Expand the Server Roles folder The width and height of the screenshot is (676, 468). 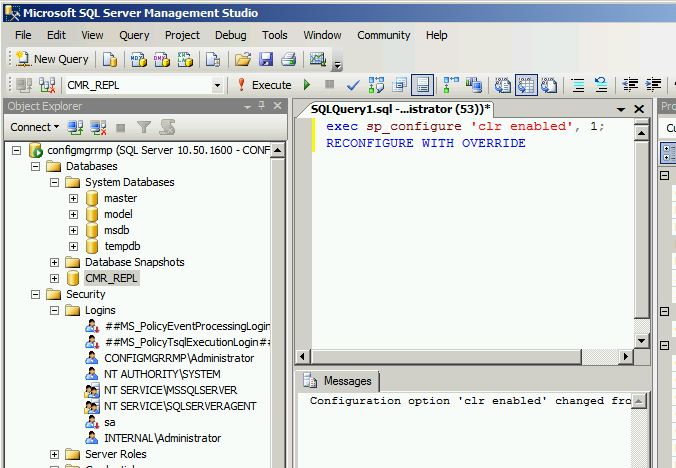pos(55,454)
